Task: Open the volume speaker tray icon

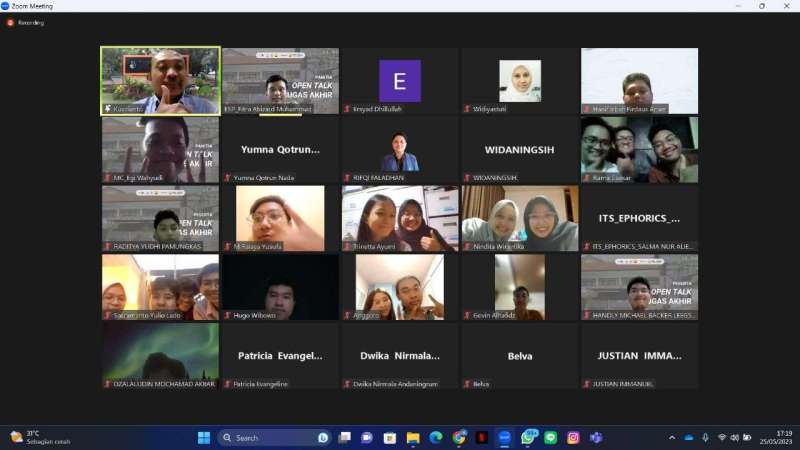Action: click(x=734, y=438)
